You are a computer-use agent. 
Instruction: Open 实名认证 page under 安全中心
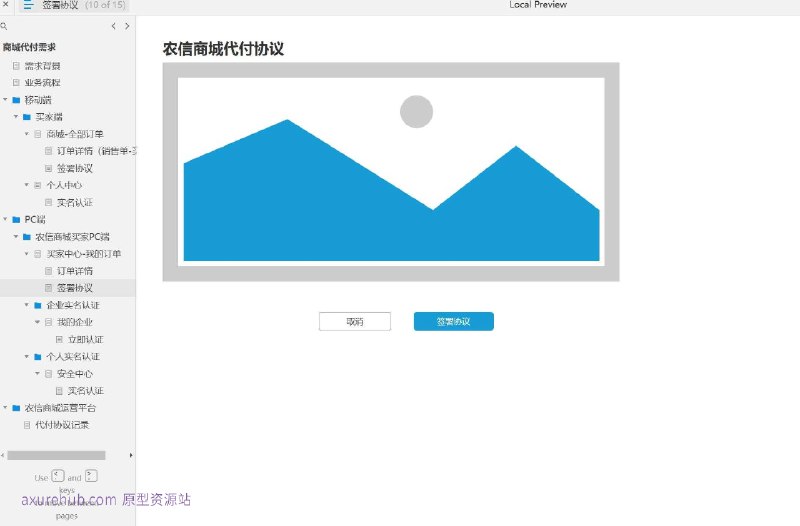[x=86, y=391]
